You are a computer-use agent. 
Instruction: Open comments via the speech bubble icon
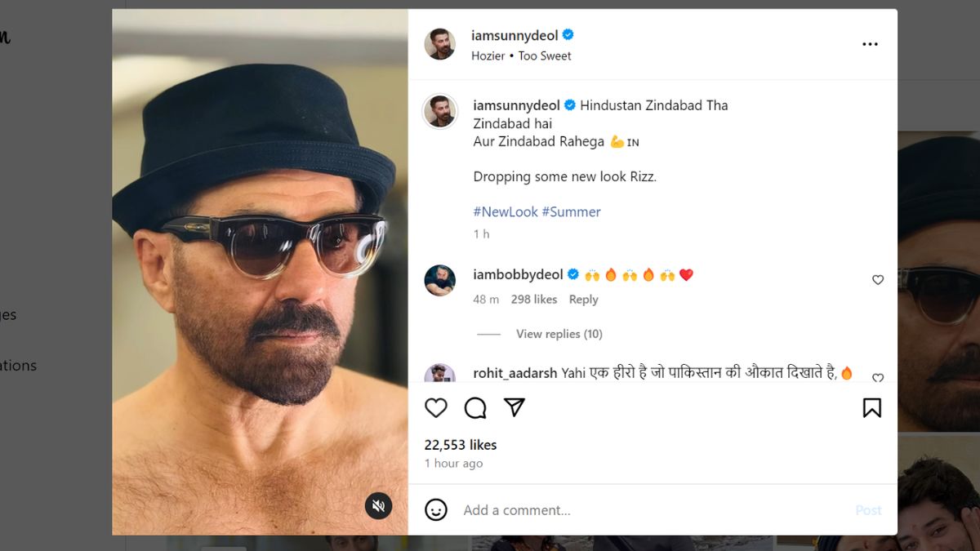475,407
